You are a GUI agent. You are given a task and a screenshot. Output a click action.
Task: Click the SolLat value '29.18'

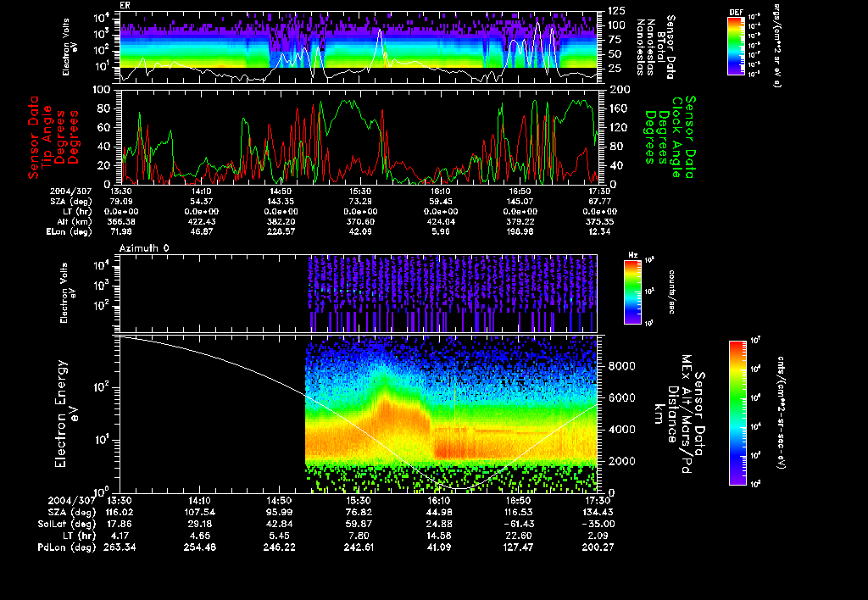click(x=199, y=525)
